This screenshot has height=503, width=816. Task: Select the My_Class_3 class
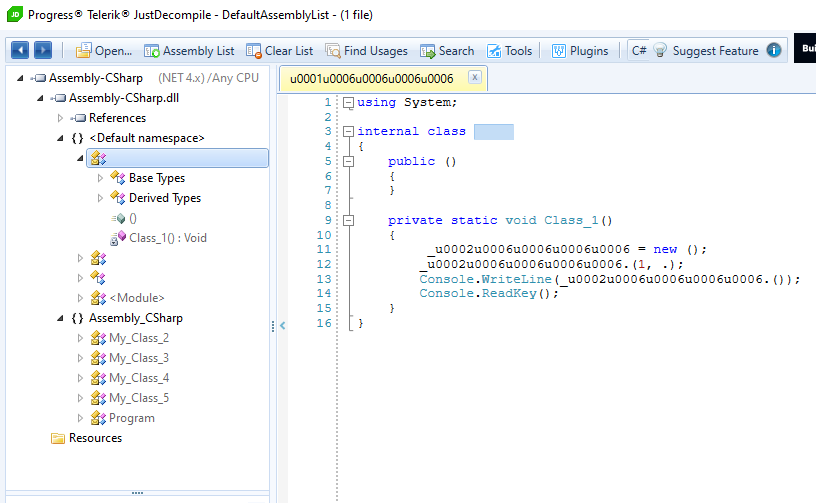click(139, 358)
